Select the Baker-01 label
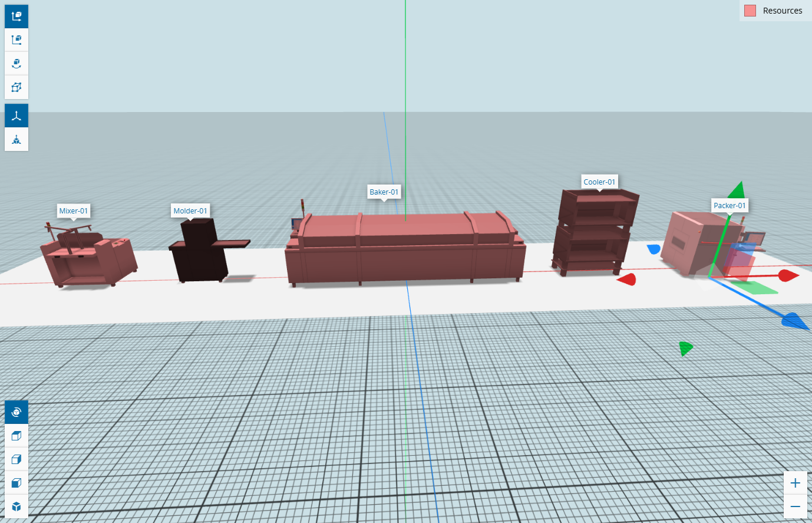This screenshot has height=523, width=812. coord(384,192)
